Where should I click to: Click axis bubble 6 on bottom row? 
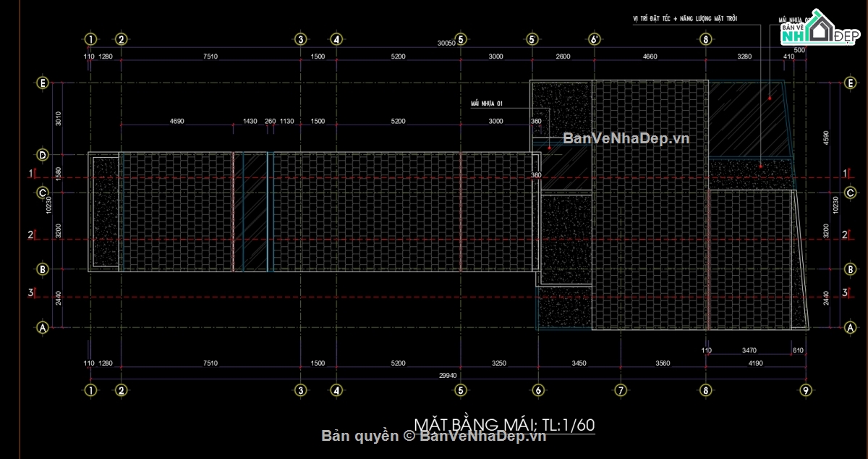(x=537, y=390)
